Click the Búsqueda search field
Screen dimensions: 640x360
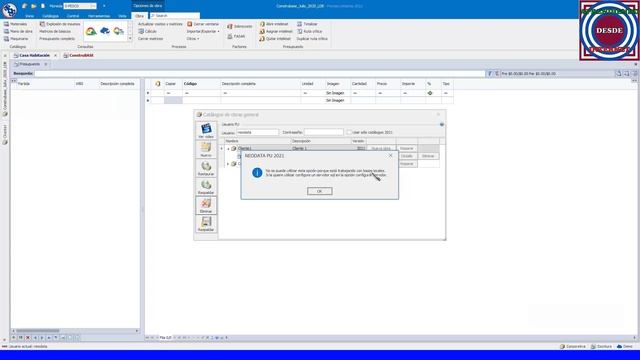(x=260, y=73)
